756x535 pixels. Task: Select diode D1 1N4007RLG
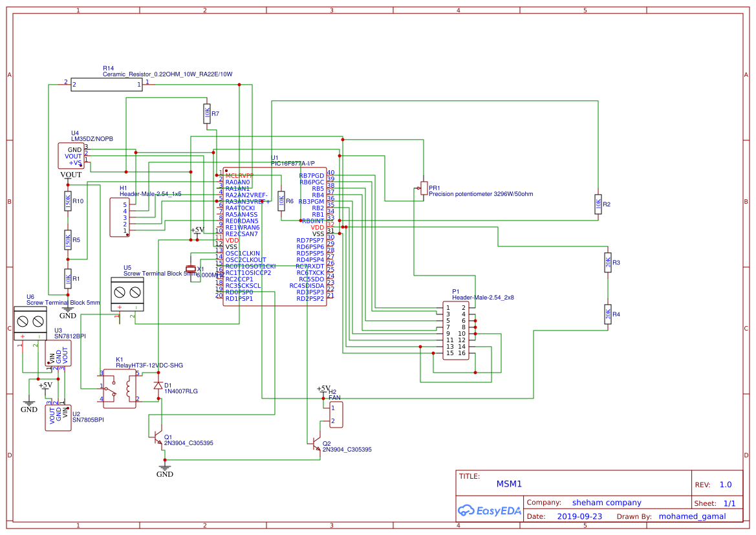(157, 386)
